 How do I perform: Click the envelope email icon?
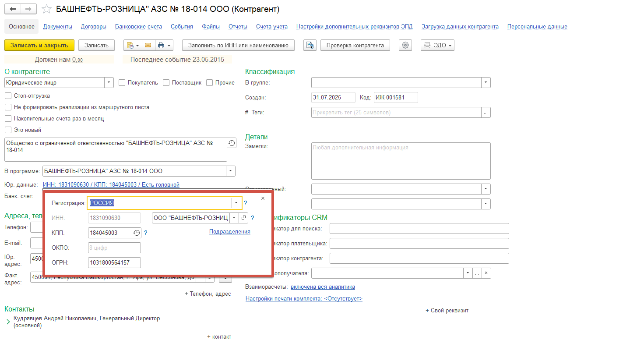click(148, 45)
